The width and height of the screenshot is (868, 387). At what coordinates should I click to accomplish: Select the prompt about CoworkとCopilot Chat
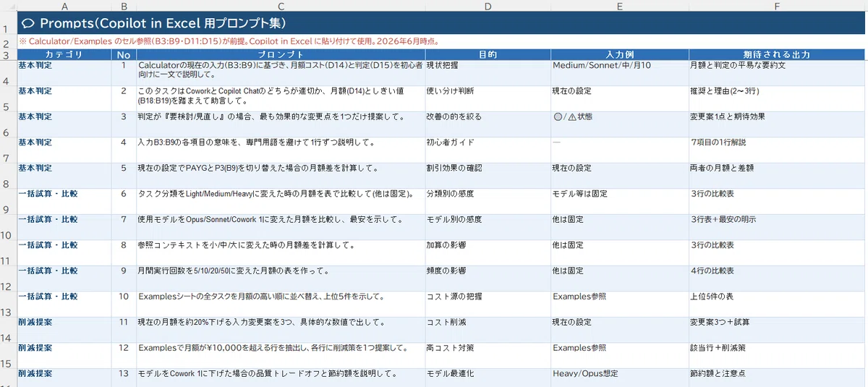[281, 99]
